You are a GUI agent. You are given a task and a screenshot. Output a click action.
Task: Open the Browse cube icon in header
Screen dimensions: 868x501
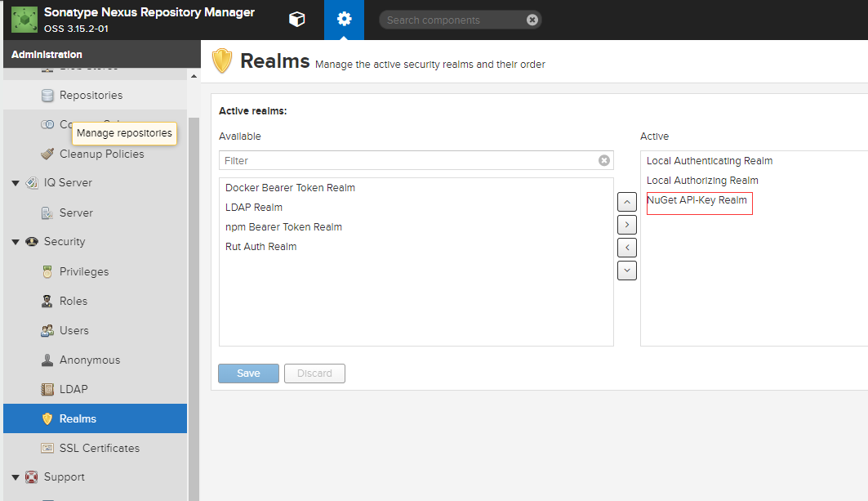click(x=296, y=20)
